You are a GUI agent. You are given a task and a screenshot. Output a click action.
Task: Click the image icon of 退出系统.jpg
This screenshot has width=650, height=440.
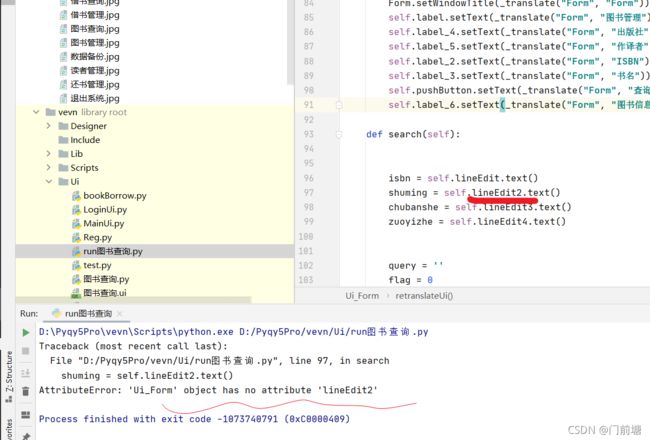(63, 98)
